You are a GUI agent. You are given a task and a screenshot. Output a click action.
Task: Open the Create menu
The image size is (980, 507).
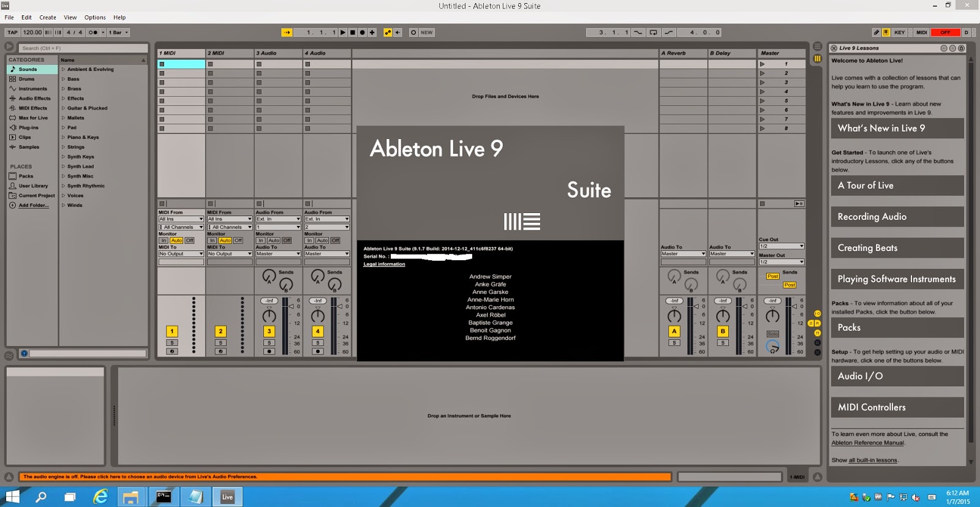click(x=48, y=17)
